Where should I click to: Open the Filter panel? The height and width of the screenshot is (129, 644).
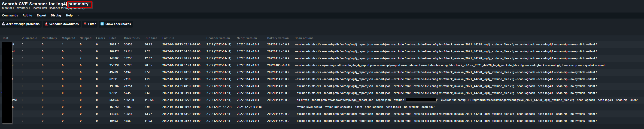click(x=90, y=24)
